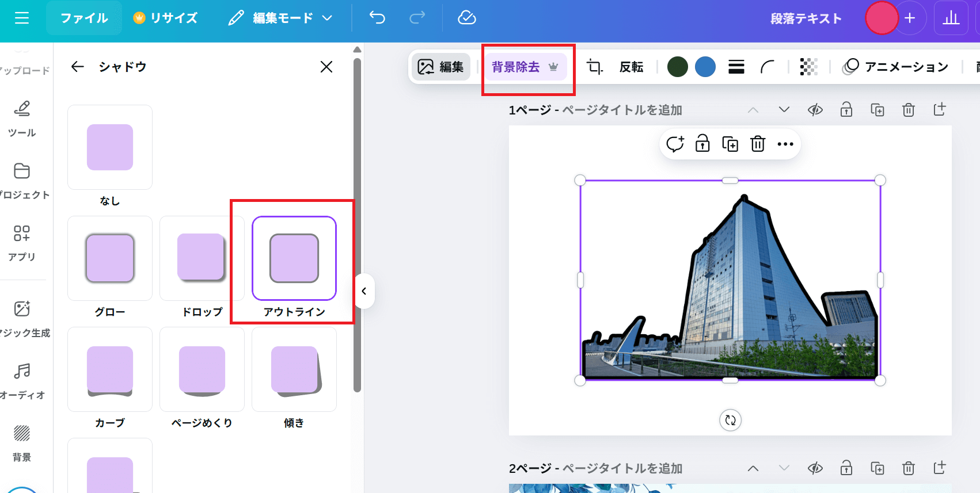Click the アニメーション button
This screenshot has width=980, height=493.
tap(895, 67)
